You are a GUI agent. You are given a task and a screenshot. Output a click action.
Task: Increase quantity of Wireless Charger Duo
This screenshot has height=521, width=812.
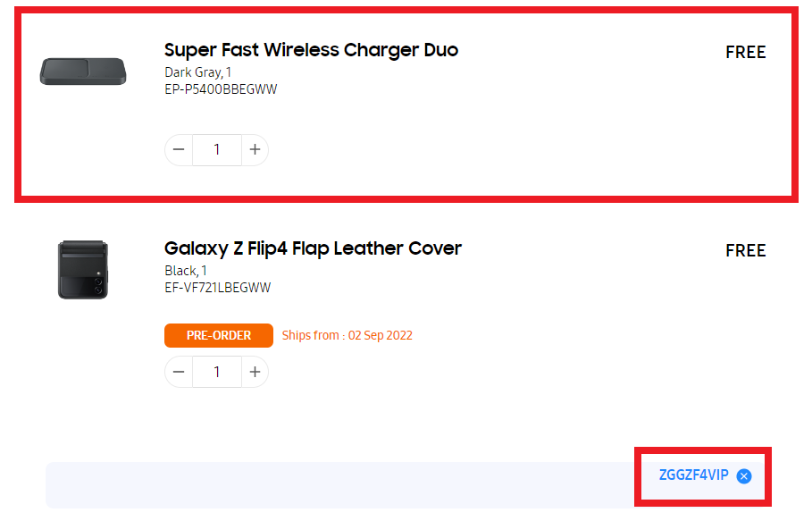(255, 149)
